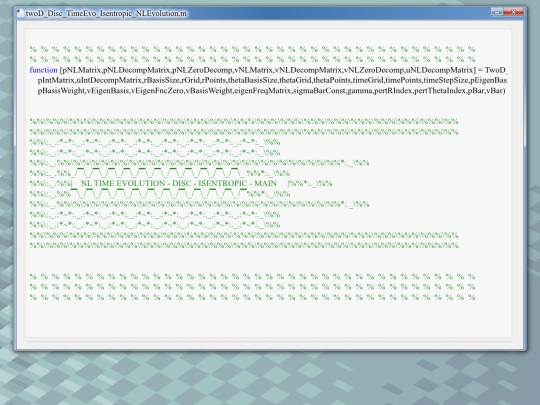
Task: Click 'timeGrid' input argument
Action: pos(368,80)
